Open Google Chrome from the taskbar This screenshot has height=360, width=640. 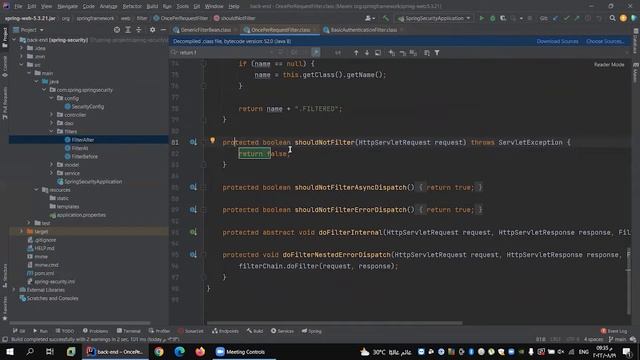point(159,352)
